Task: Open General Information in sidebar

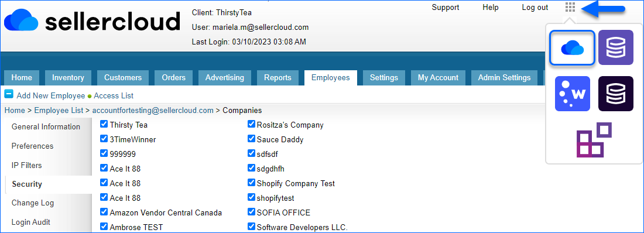Action: [x=46, y=126]
